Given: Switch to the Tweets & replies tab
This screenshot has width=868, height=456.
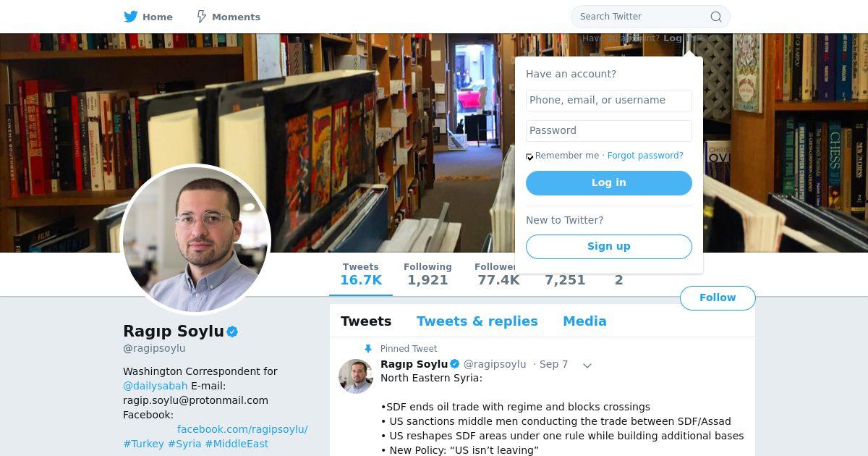Looking at the screenshot, I should point(477,321).
